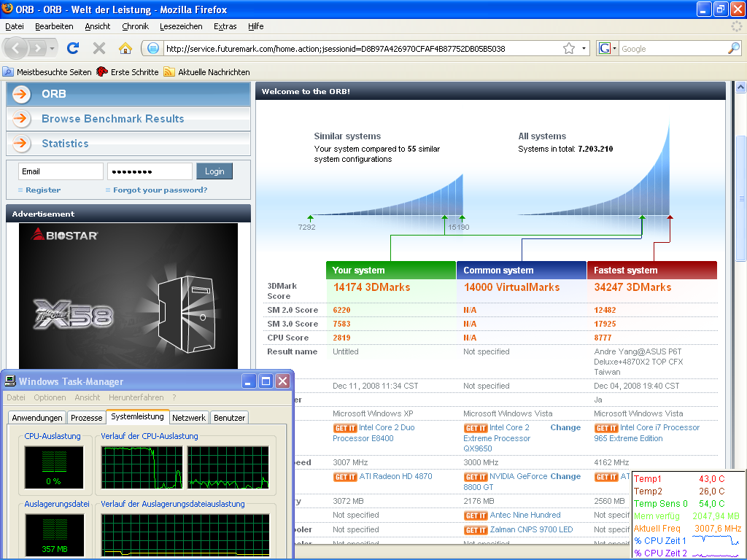Image resolution: width=747 pixels, height=560 pixels.
Task: Click Change next to Intel Core 2 Extreme
Action: [565, 427]
